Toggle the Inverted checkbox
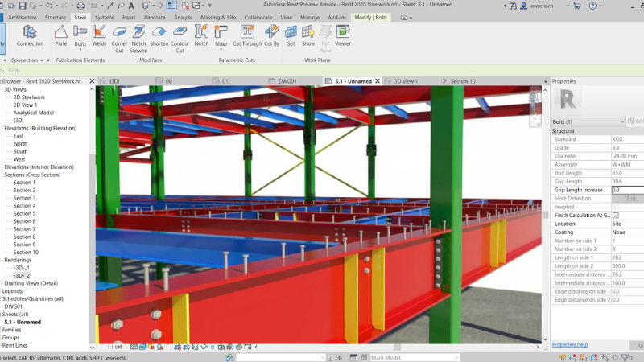Screen dimensions: 644x362 click(x=616, y=207)
